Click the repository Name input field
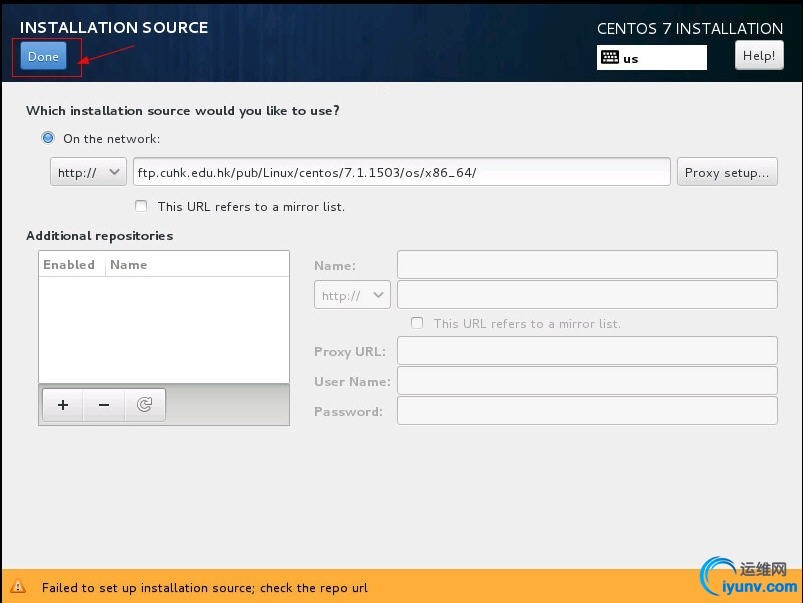803x603 pixels. tap(587, 265)
